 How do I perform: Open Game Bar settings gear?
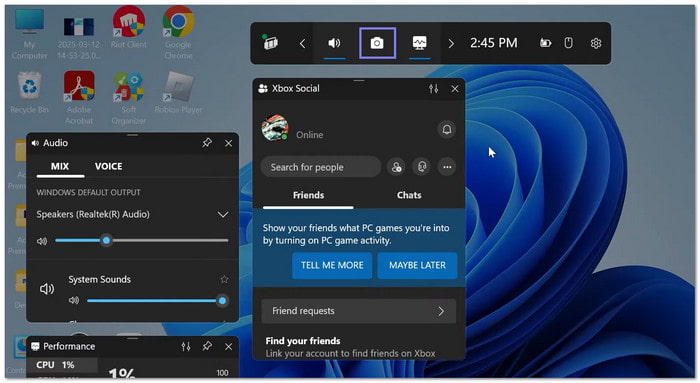(596, 43)
